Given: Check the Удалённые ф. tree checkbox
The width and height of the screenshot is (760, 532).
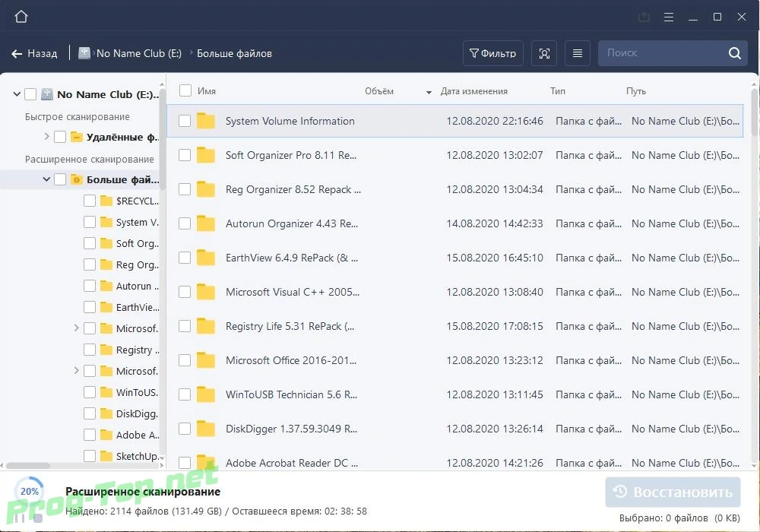Looking at the screenshot, I should pyautogui.click(x=60, y=137).
